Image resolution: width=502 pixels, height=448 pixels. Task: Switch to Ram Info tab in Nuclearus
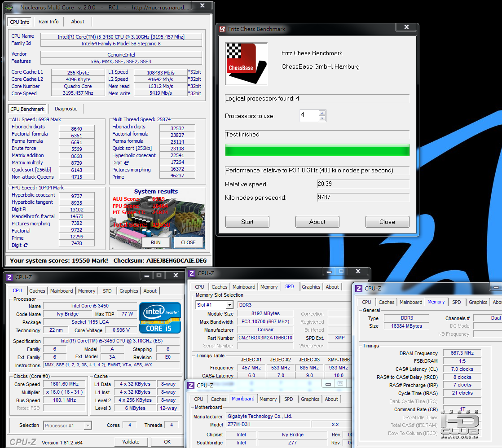click(48, 22)
